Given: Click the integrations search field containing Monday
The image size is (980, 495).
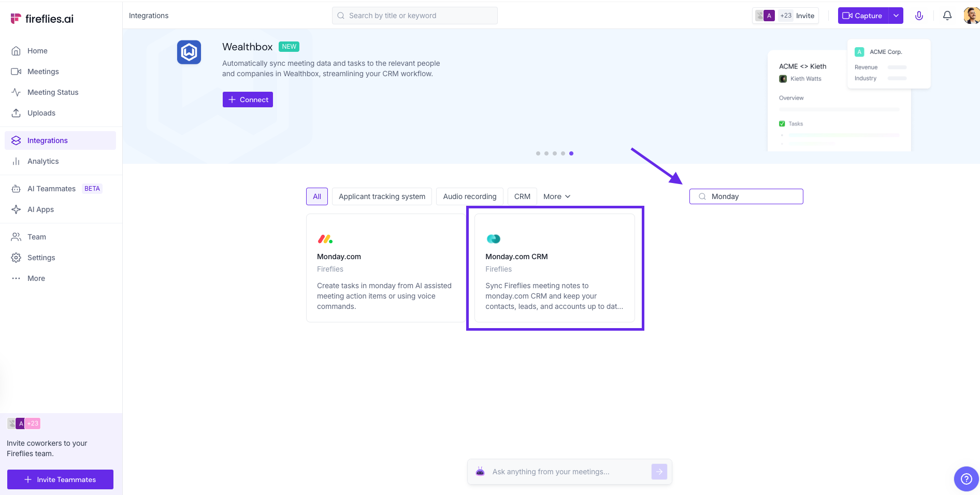Looking at the screenshot, I should pyautogui.click(x=751, y=196).
